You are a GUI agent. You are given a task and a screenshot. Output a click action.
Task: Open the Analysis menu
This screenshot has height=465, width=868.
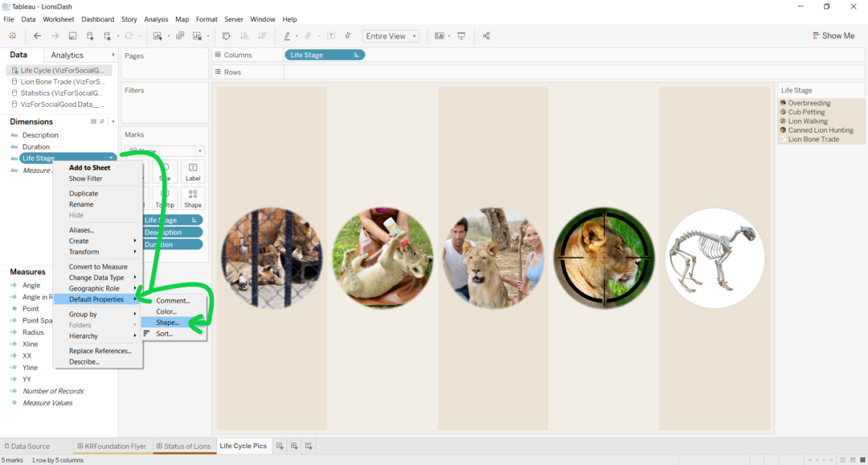tap(156, 19)
